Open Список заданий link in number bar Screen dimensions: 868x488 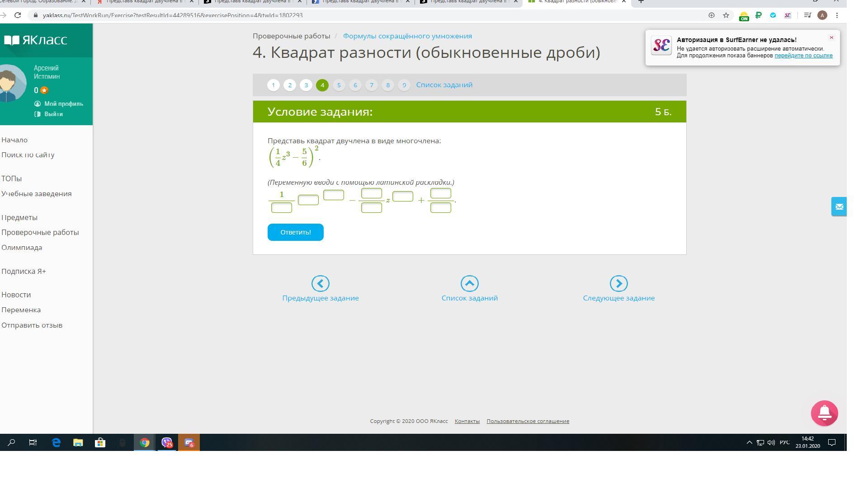[444, 85]
